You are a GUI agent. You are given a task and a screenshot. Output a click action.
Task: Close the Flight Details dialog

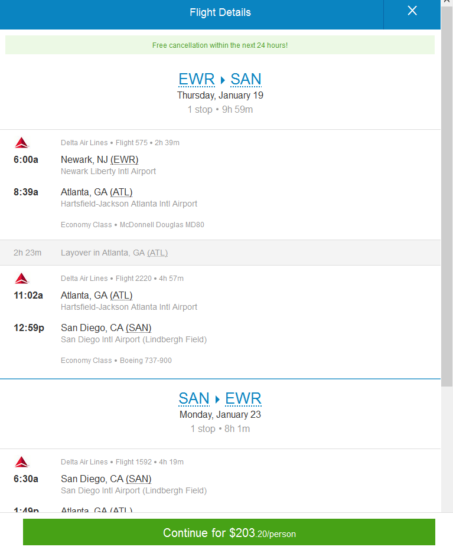pos(412,11)
